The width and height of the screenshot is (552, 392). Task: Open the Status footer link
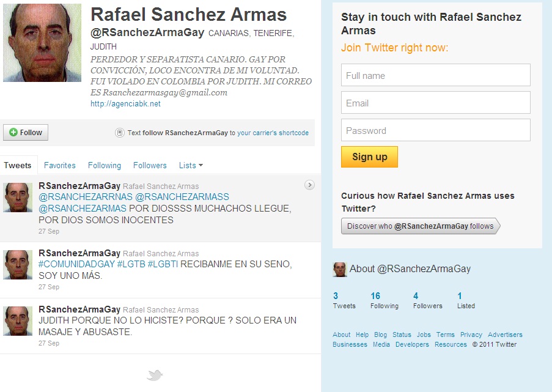(402, 335)
